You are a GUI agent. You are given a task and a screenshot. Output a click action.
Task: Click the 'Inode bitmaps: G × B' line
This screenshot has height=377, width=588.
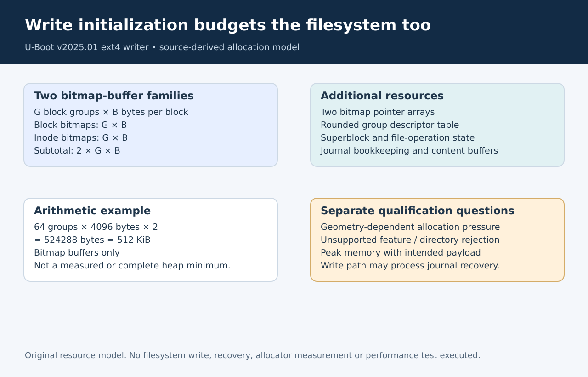[81, 138]
